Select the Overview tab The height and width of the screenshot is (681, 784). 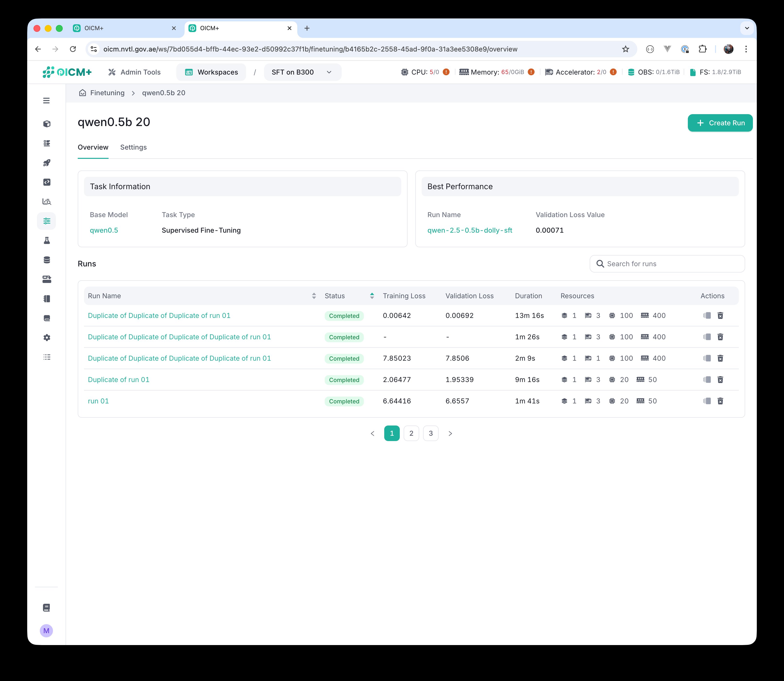pos(93,147)
